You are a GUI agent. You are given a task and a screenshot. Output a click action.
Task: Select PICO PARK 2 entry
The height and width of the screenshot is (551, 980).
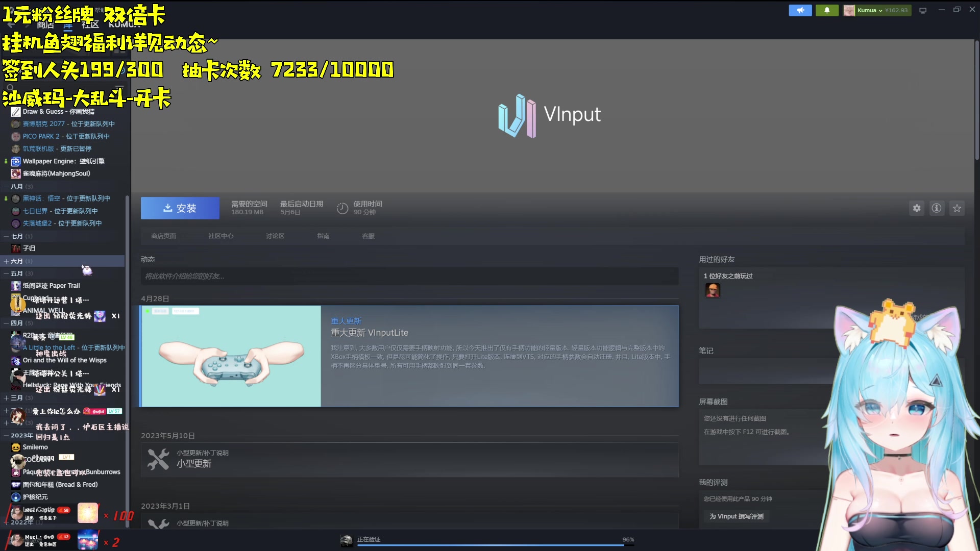tap(66, 136)
